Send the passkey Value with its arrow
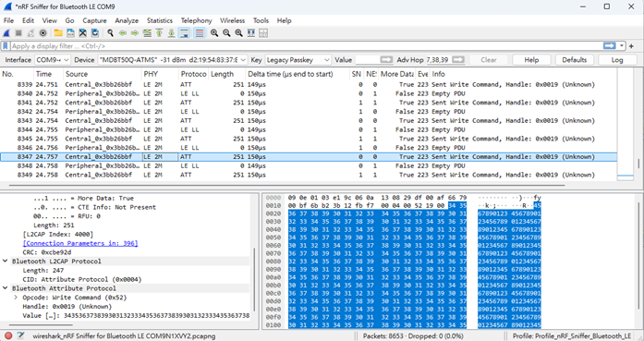644x341 pixels. coord(386,60)
